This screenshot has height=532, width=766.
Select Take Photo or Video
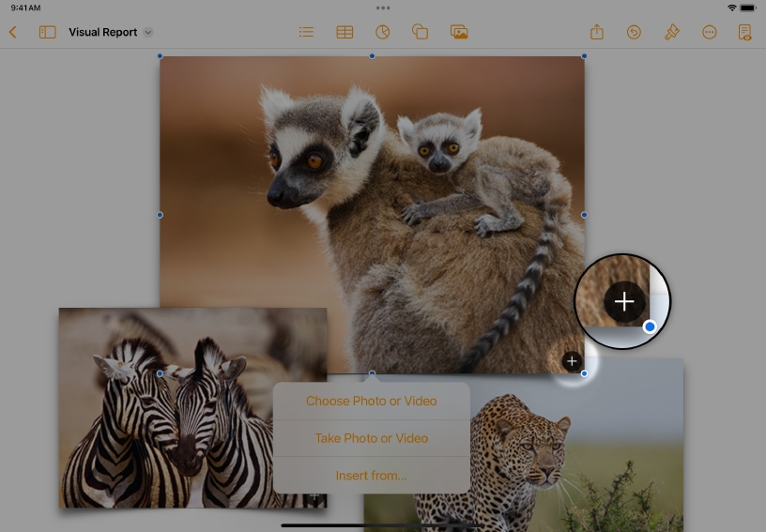click(371, 438)
